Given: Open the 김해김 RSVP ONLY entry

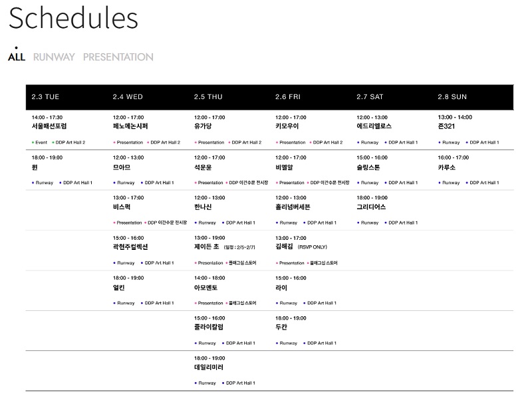Looking at the screenshot, I should (x=284, y=247).
